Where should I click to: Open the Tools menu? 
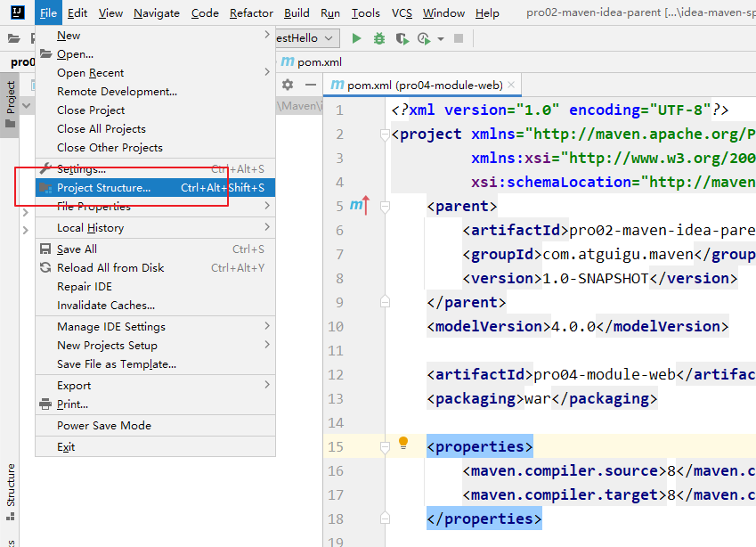click(365, 13)
